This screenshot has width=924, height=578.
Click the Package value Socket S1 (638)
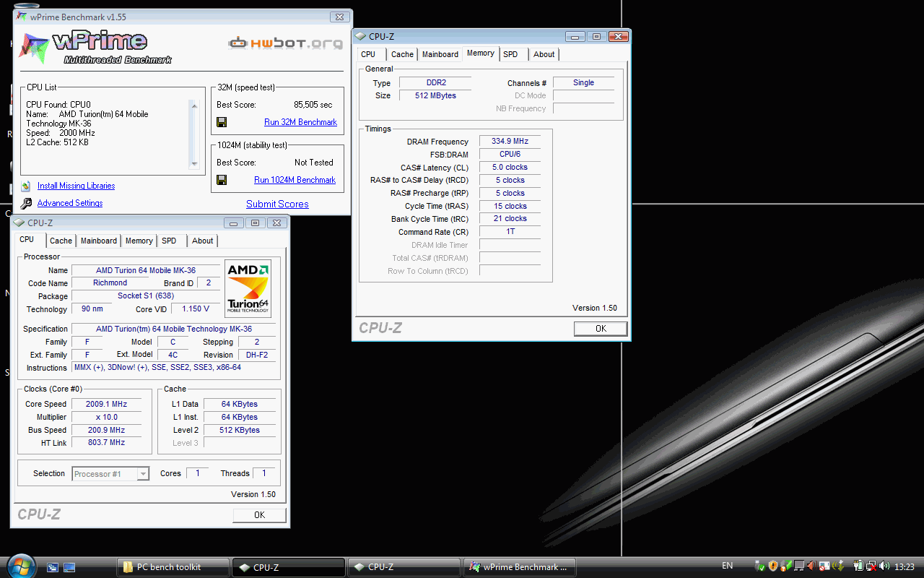(146, 296)
